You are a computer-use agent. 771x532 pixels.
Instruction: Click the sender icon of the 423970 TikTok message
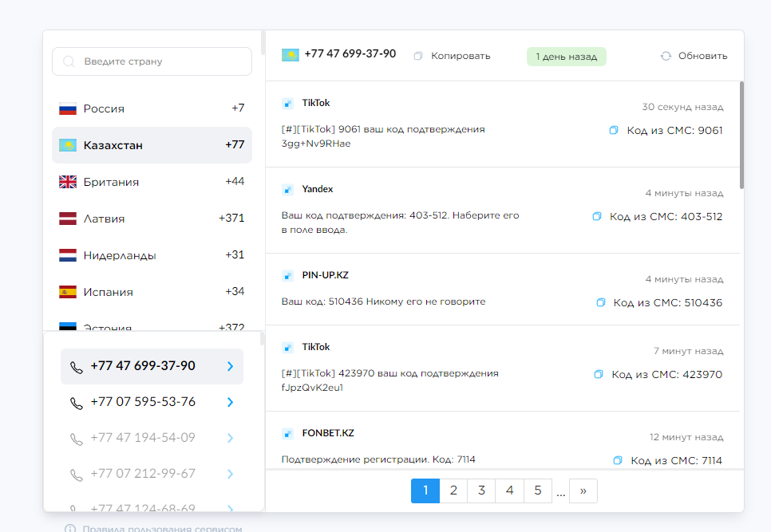click(287, 347)
